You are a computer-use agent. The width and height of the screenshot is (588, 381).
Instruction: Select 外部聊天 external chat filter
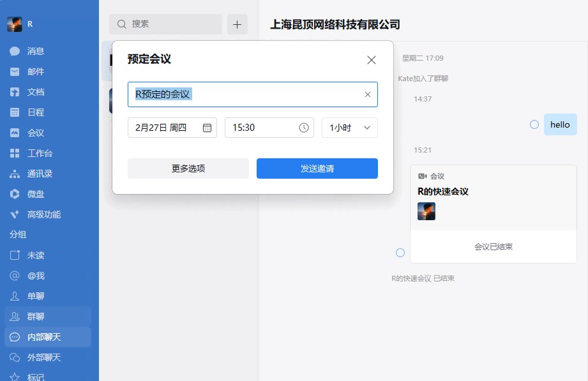point(43,357)
